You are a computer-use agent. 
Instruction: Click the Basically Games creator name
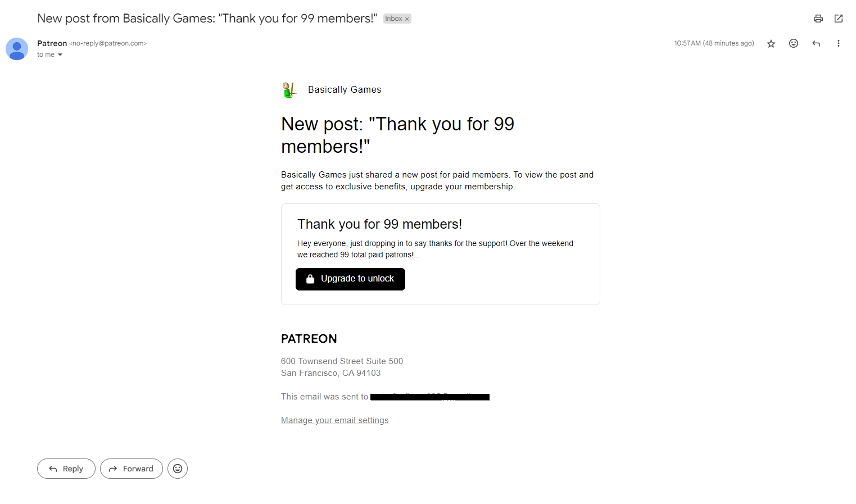(344, 90)
